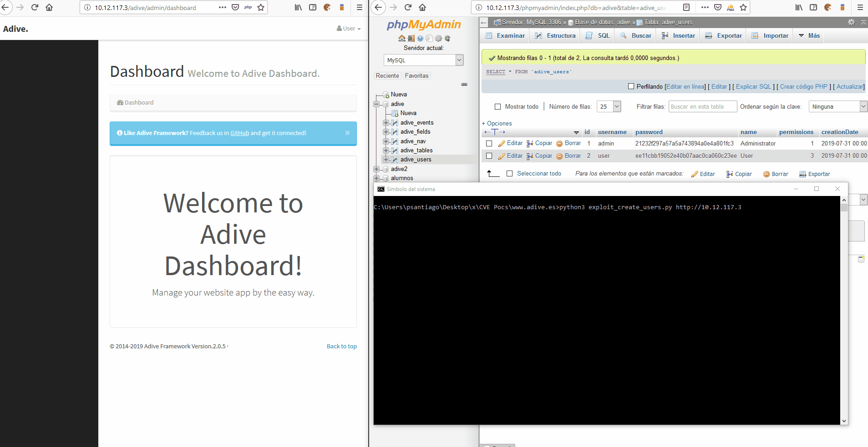
Task: Collapse the adive database tree node
Action: coord(376,104)
